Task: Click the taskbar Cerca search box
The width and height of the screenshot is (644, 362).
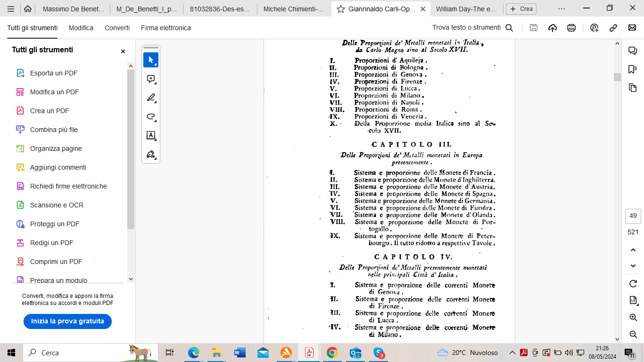Action: [x=91, y=353]
